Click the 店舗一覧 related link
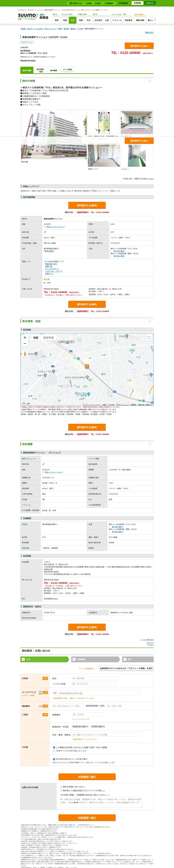The height and width of the screenshot is (868, 174). click(49, 266)
